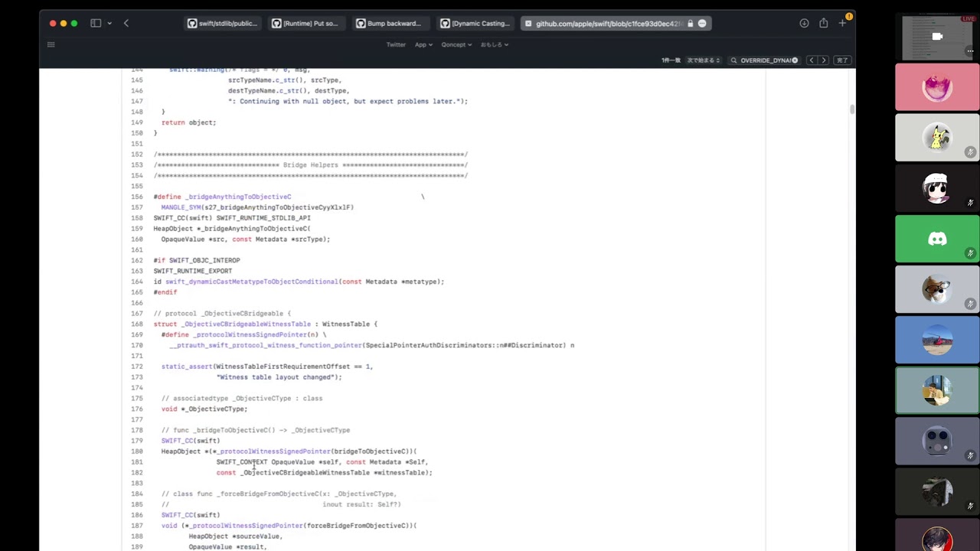
Task: Open a new tab with plus icon
Action: point(842,23)
